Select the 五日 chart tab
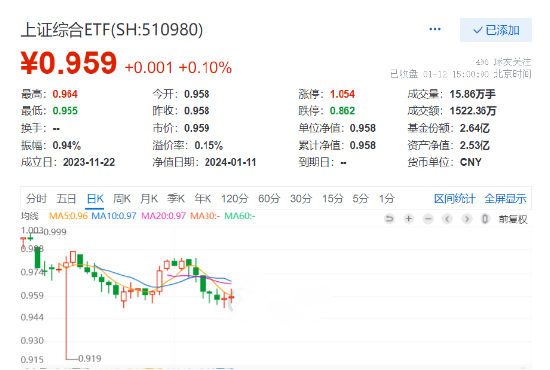Image resolution: width=550 pixels, height=370 pixels. pyautogui.click(x=66, y=199)
